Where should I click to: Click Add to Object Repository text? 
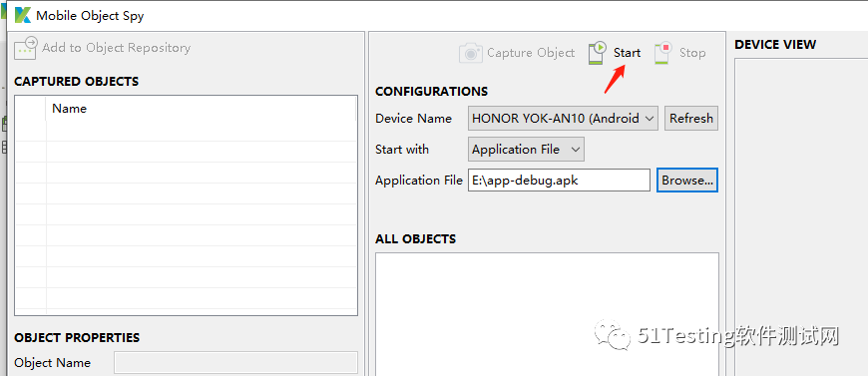pos(117,48)
